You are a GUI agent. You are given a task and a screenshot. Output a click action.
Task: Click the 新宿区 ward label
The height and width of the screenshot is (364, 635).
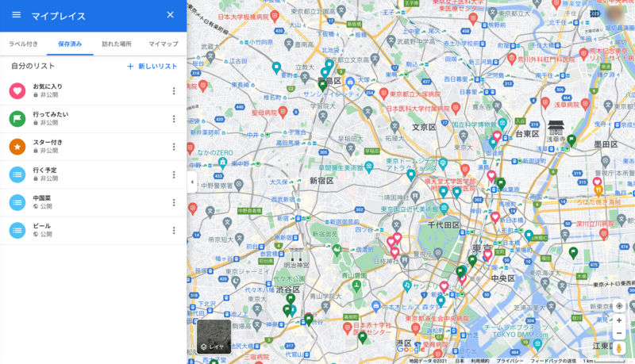pyautogui.click(x=321, y=181)
